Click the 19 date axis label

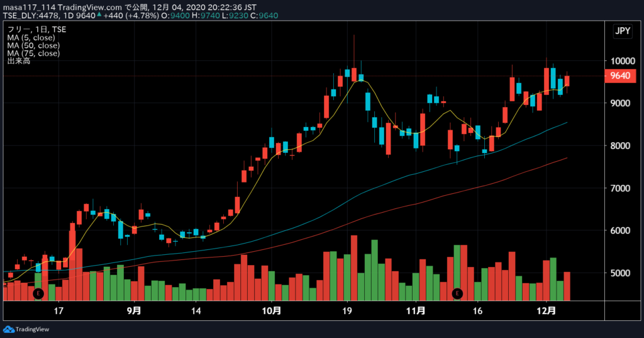(x=347, y=310)
